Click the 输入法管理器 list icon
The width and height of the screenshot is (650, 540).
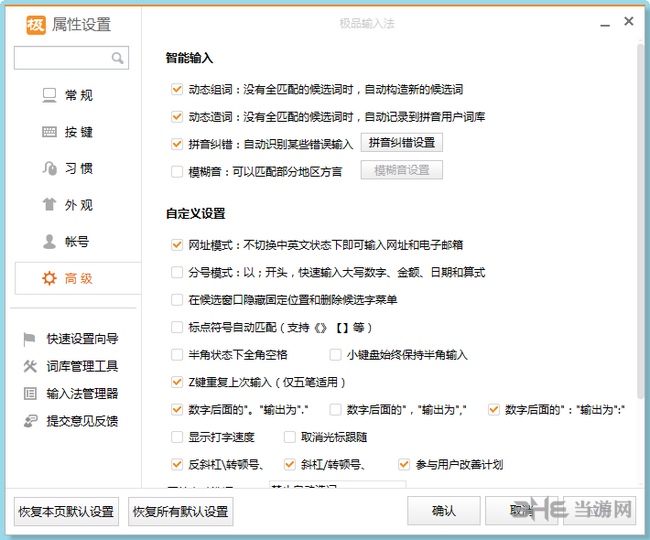tap(30, 394)
